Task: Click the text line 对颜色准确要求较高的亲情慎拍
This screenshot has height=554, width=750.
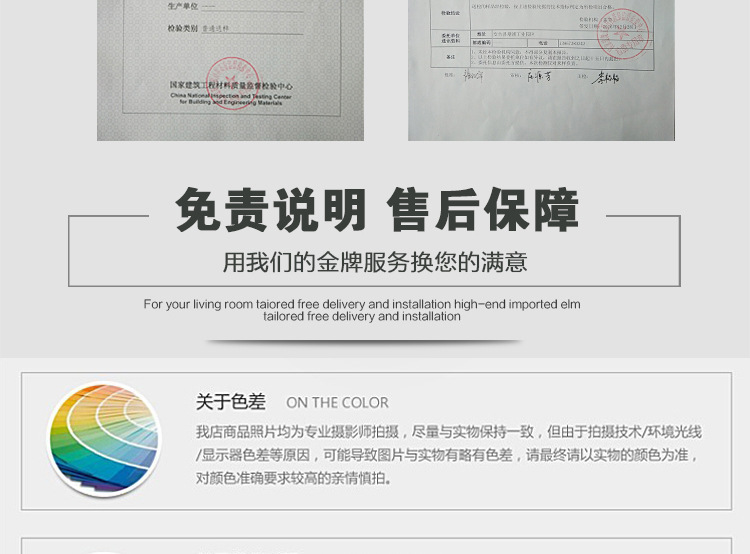Action: click(x=293, y=478)
